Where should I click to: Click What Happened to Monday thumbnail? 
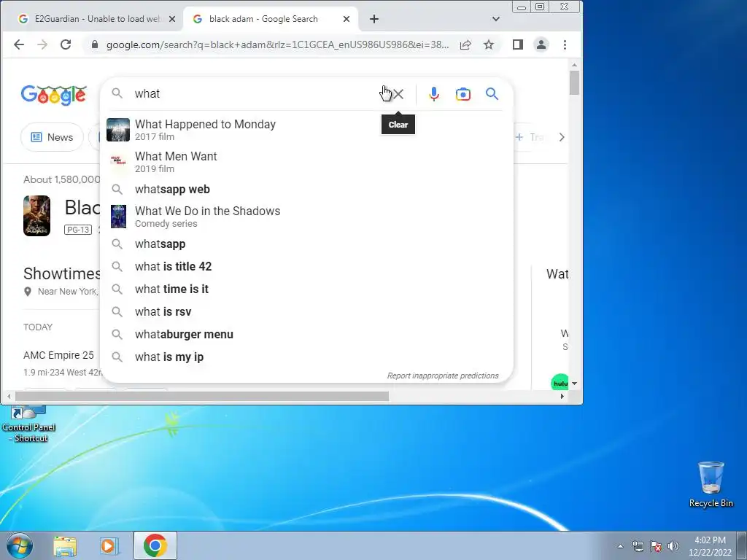[x=117, y=130]
